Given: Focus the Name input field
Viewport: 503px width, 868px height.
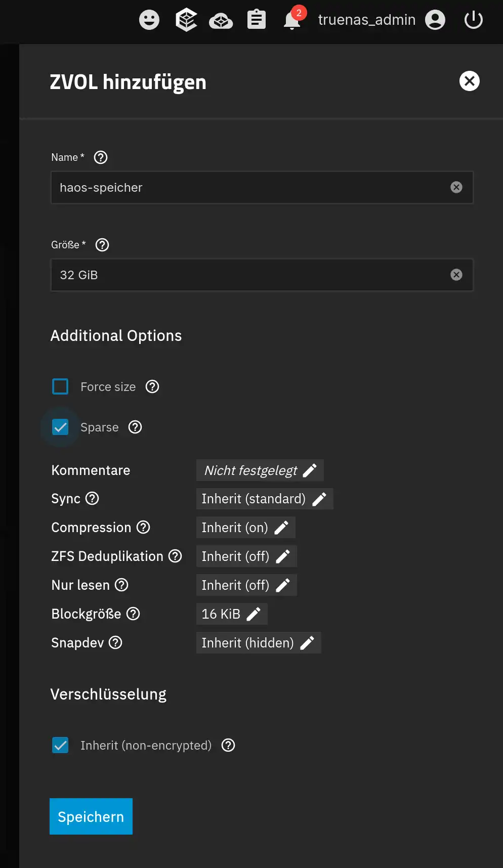Looking at the screenshot, I should coord(262,188).
